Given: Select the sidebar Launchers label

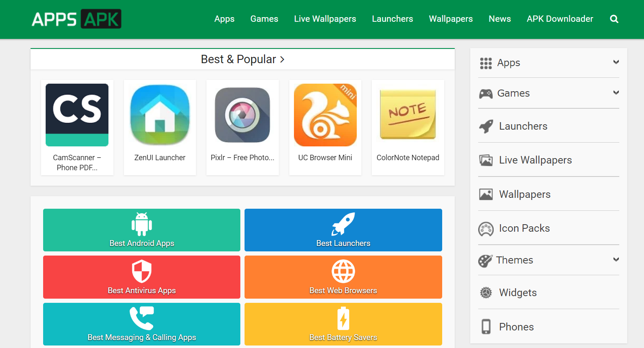Looking at the screenshot, I should coord(523,126).
